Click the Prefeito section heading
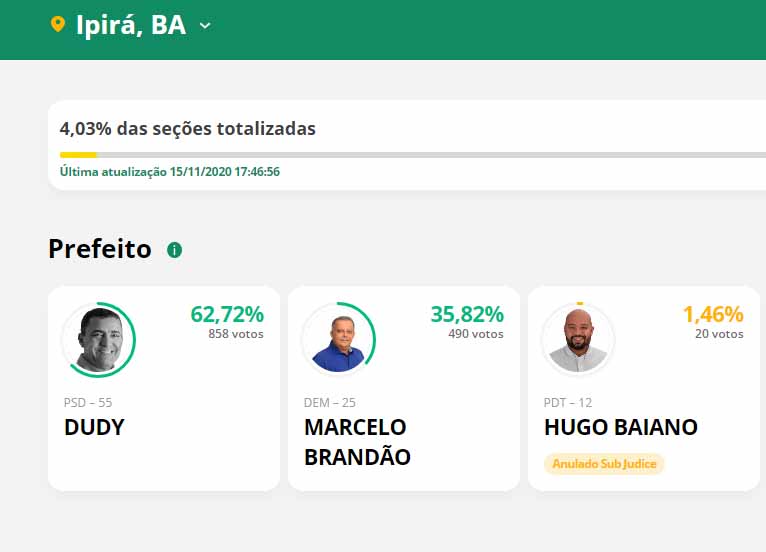The image size is (766, 552). [100, 249]
